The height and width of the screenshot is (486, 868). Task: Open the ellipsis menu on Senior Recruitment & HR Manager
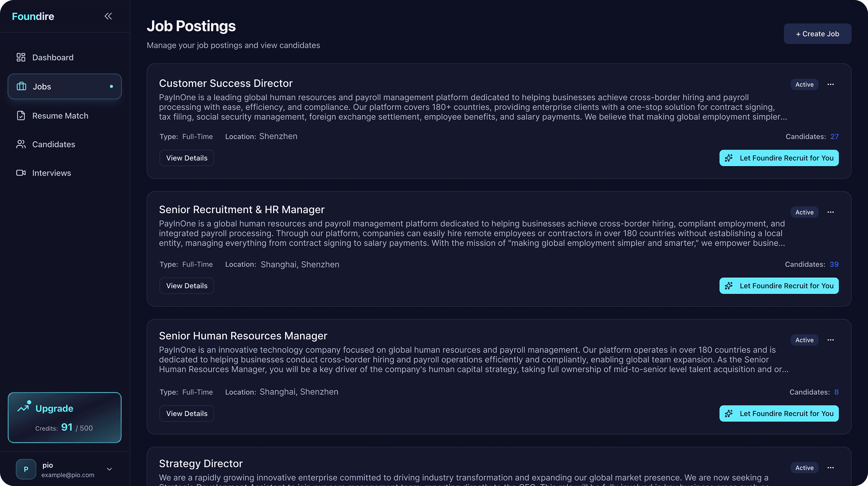tap(831, 212)
